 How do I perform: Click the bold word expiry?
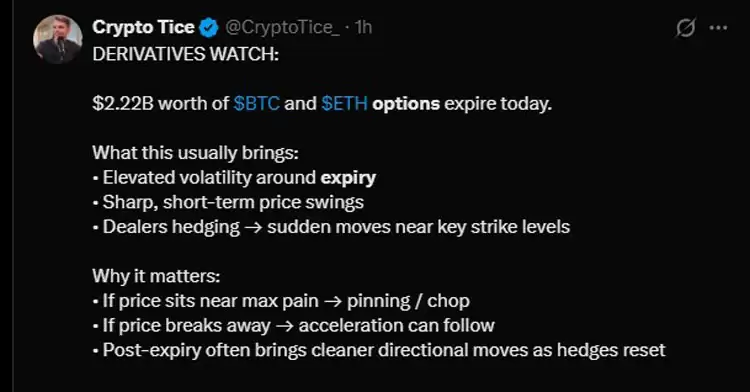click(x=348, y=178)
